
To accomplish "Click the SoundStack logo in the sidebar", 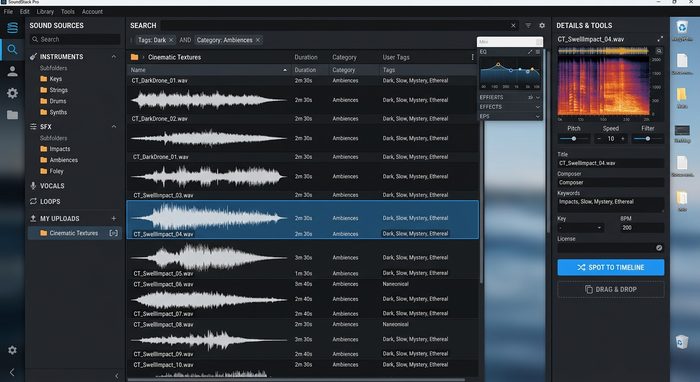I will pyautogui.click(x=12, y=28).
